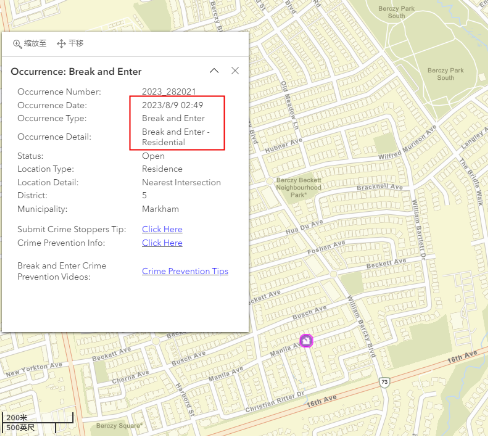Click the William Berczy Blvd label
Screen dimensions: 488x436
[361, 327]
